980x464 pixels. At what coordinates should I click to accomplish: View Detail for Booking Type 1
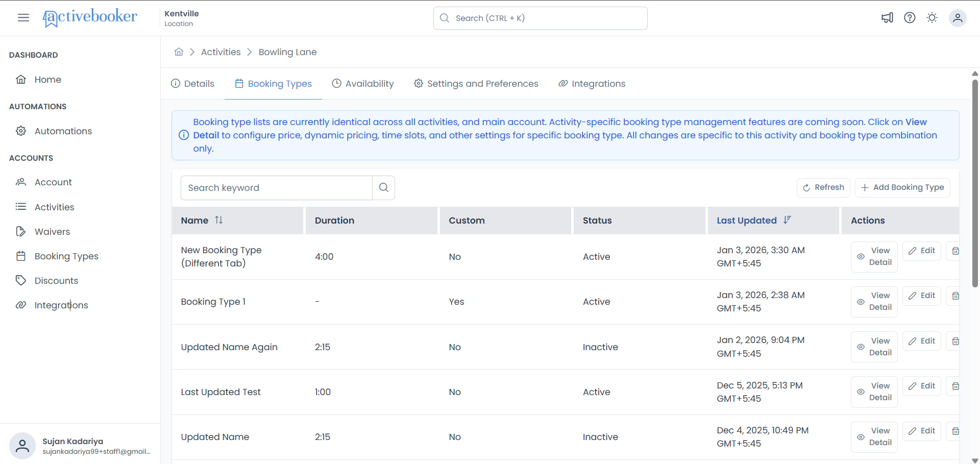(x=874, y=302)
